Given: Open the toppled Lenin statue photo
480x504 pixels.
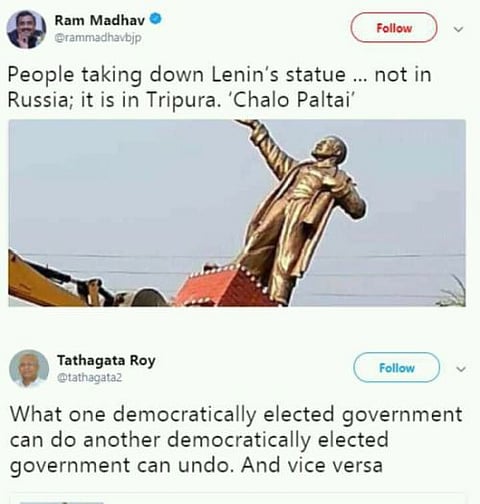Looking at the screenshot, I should [237, 213].
